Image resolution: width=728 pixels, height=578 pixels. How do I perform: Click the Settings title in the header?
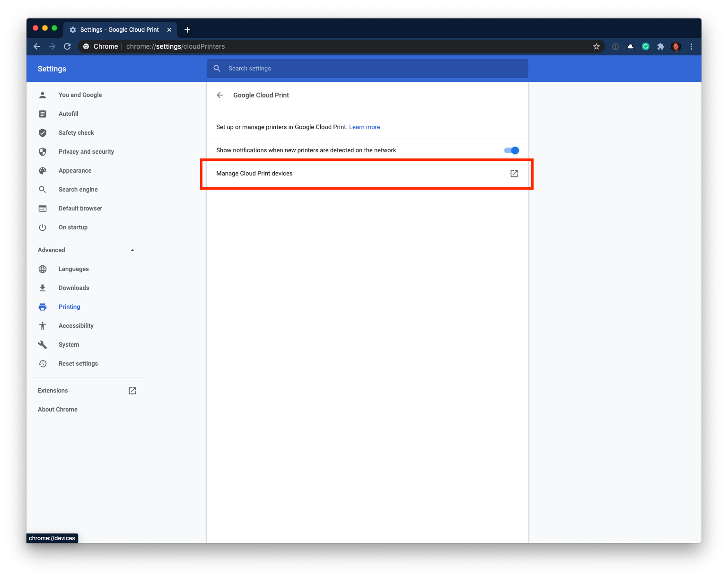point(52,69)
